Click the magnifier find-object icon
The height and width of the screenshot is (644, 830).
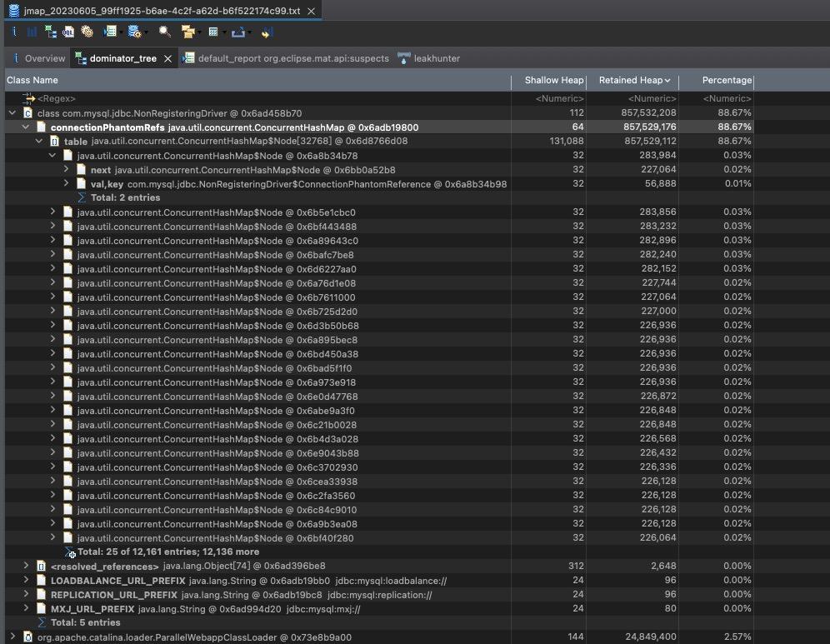(x=164, y=32)
